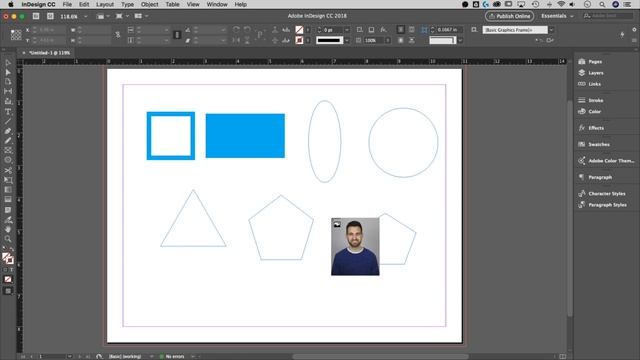This screenshot has height=360, width=640.
Task: Toggle the drop shadow button
Action: [x=371, y=30]
